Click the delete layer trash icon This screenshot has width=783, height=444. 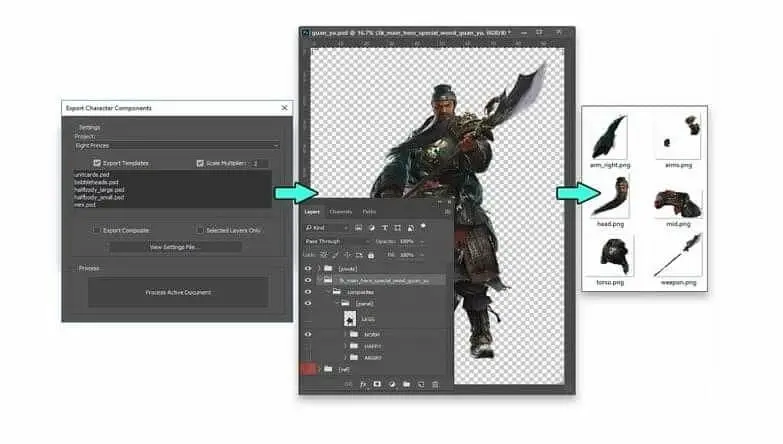point(435,384)
